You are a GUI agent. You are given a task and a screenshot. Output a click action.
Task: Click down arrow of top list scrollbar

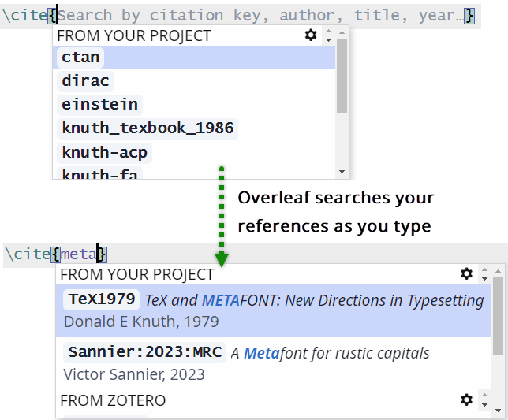(342, 172)
